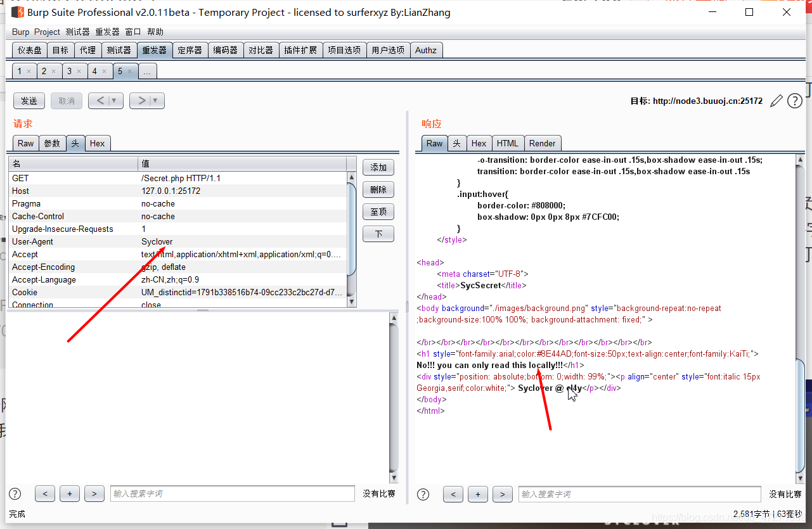
Task: Click request search input field
Action: click(232, 494)
